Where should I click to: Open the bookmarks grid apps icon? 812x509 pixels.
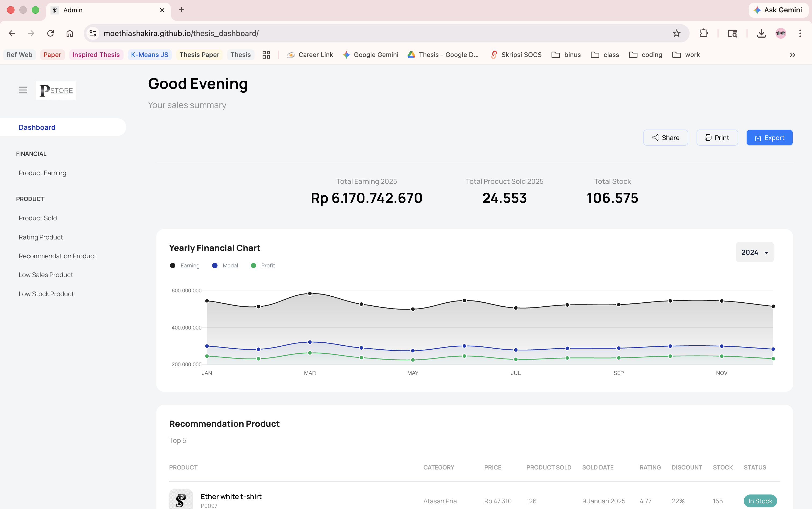[266, 55]
